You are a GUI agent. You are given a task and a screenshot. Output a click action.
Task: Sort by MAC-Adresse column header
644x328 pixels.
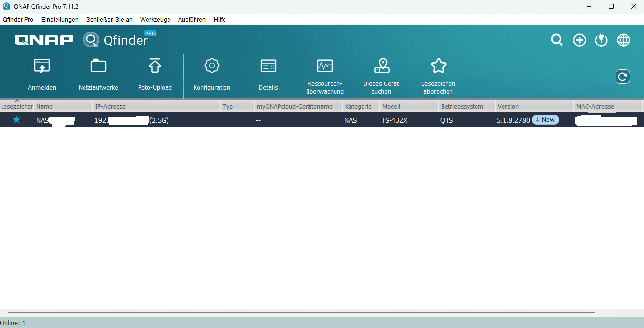[608, 106]
